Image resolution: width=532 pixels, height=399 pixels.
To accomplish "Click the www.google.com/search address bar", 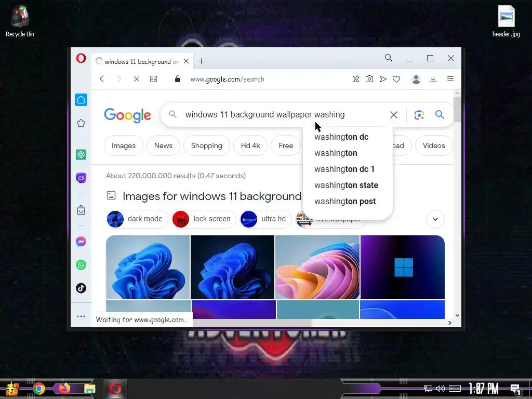I will pos(228,79).
